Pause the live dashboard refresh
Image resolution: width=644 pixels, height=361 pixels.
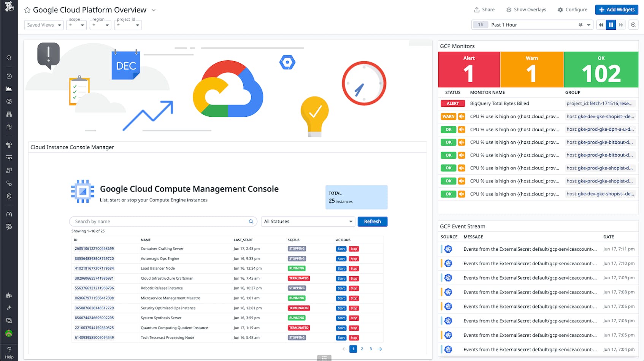click(611, 24)
